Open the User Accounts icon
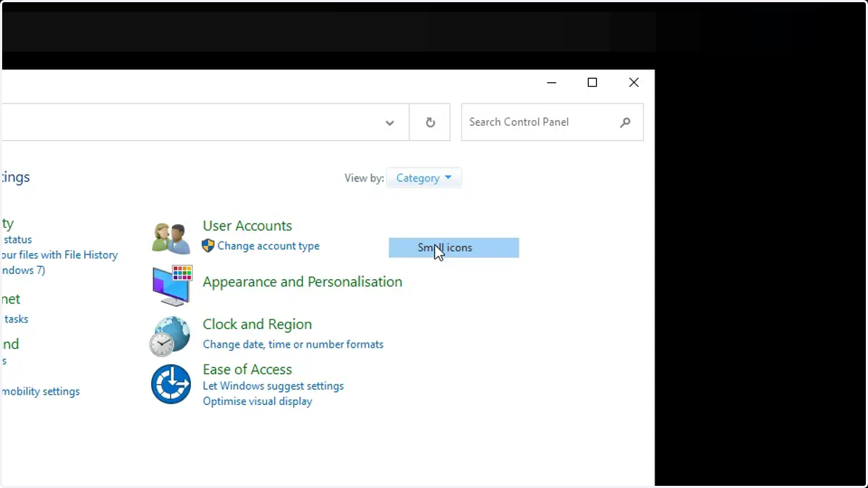The height and width of the screenshot is (488, 868). pyautogui.click(x=171, y=238)
